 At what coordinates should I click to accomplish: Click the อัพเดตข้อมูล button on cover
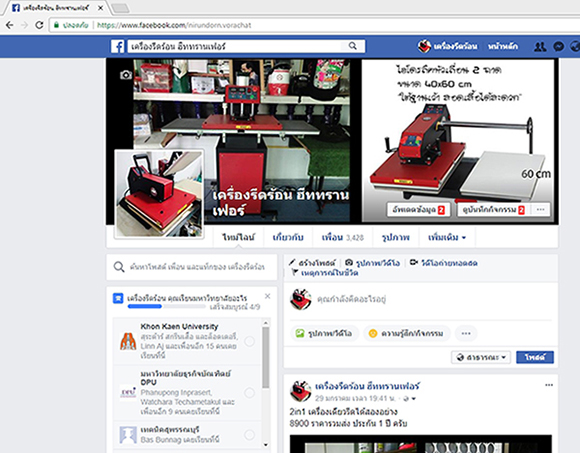[x=418, y=210]
